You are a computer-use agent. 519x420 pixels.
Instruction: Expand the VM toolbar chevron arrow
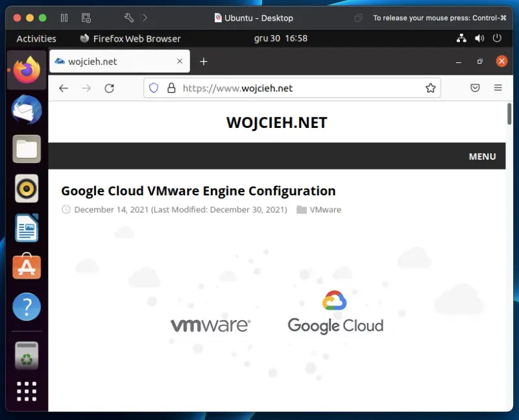[x=144, y=18]
